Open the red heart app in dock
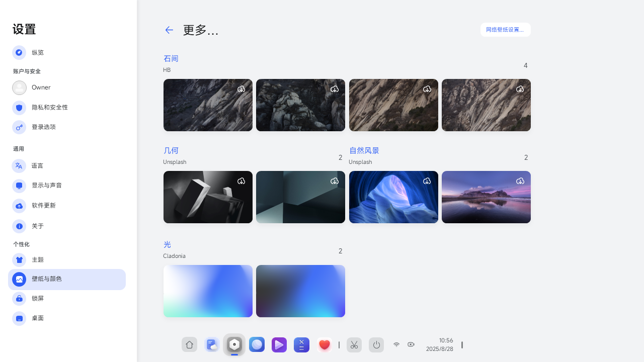This screenshot has height=362, width=644. pyautogui.click(x=324, y=344)
